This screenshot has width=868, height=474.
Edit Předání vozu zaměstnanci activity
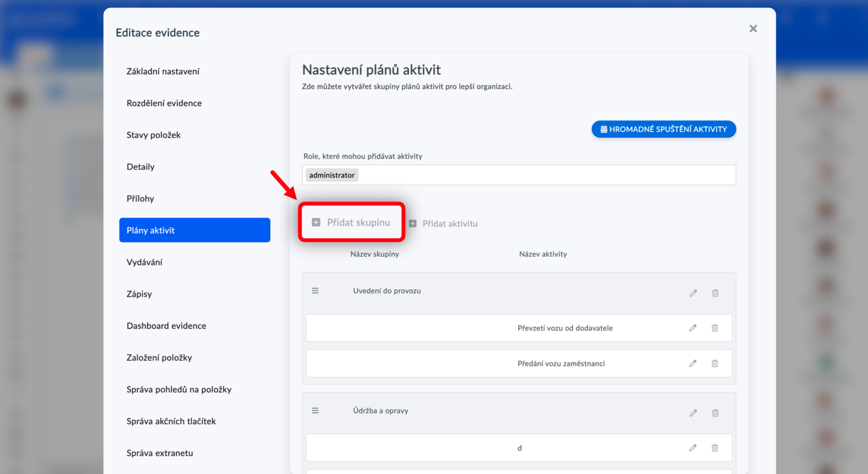[693, 363]
